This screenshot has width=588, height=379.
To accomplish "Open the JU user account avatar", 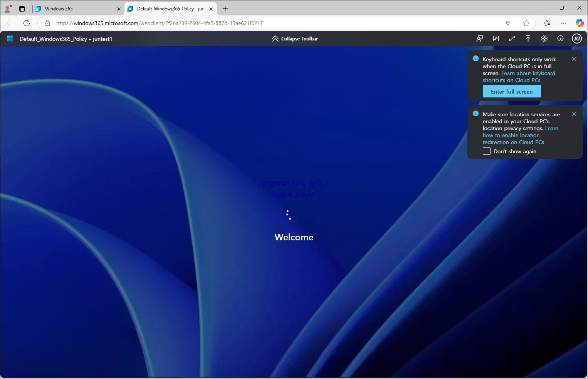I will pyautogui.click(x=577, y=39).
